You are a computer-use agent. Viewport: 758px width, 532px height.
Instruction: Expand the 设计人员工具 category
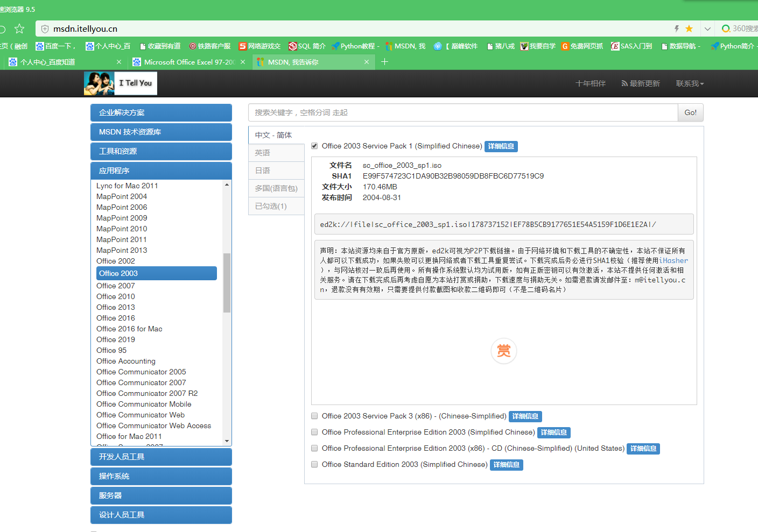pyautogui.click(x=161, y=515)
